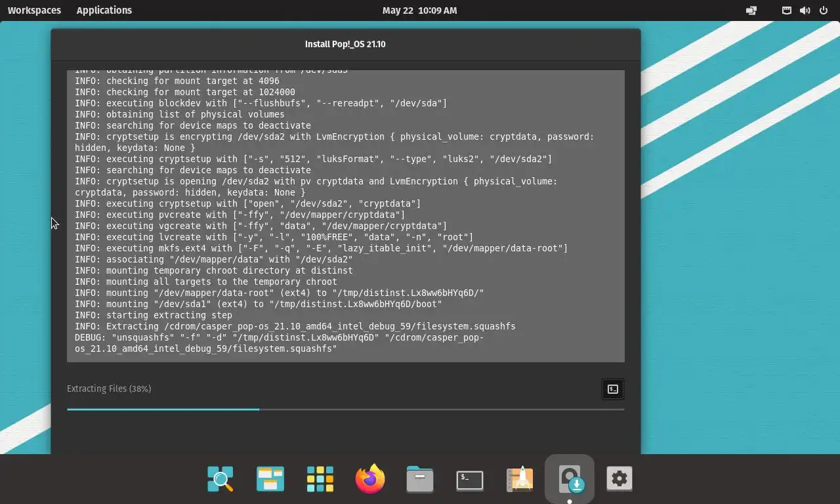Screen dimensions: 840x504
Task: Click log line executing cryptsetup luksFormat
Action: coord(314,159)
